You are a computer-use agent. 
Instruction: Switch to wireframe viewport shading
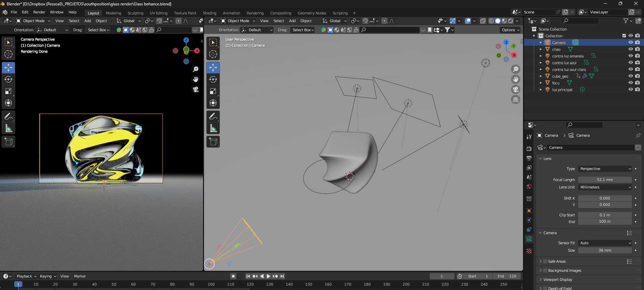point(491,21)
